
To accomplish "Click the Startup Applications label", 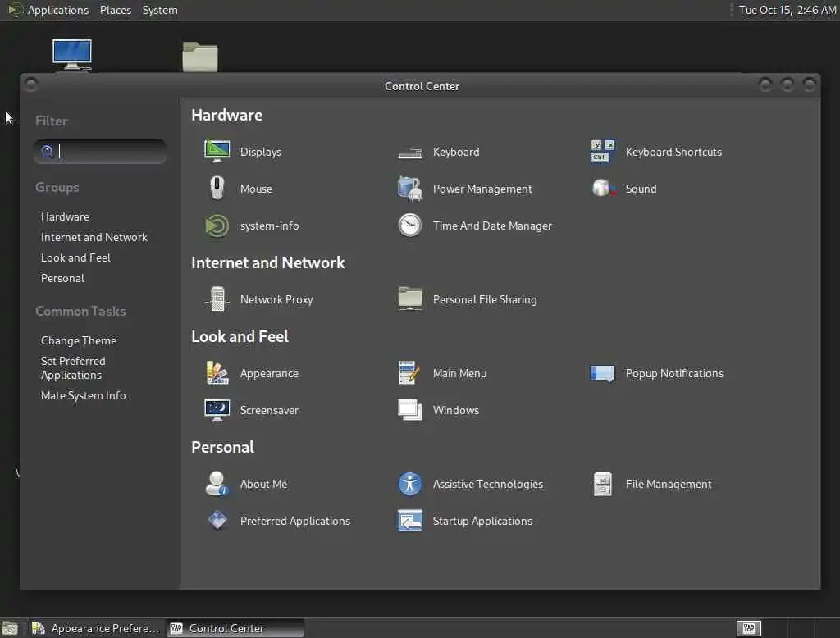I will (482, 522).
